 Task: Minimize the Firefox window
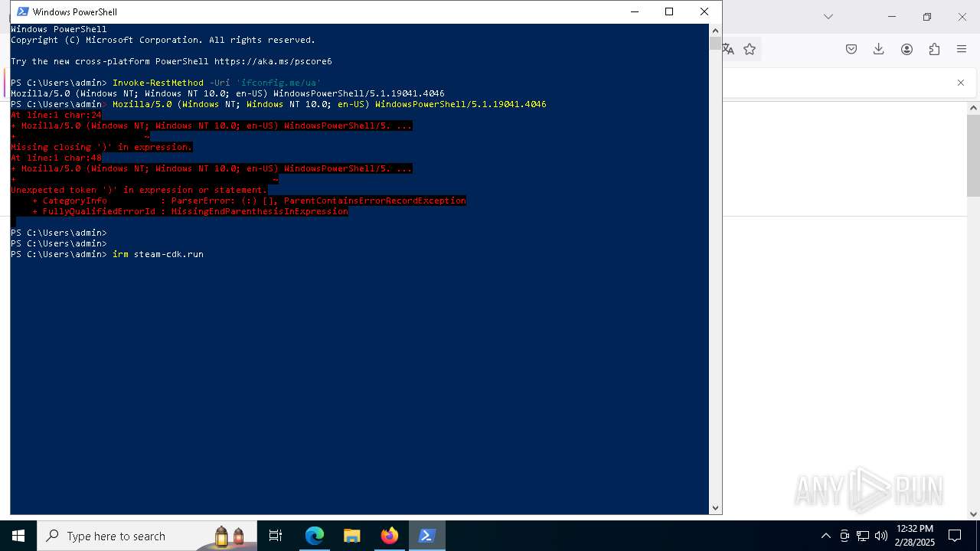tap(892, 16)
